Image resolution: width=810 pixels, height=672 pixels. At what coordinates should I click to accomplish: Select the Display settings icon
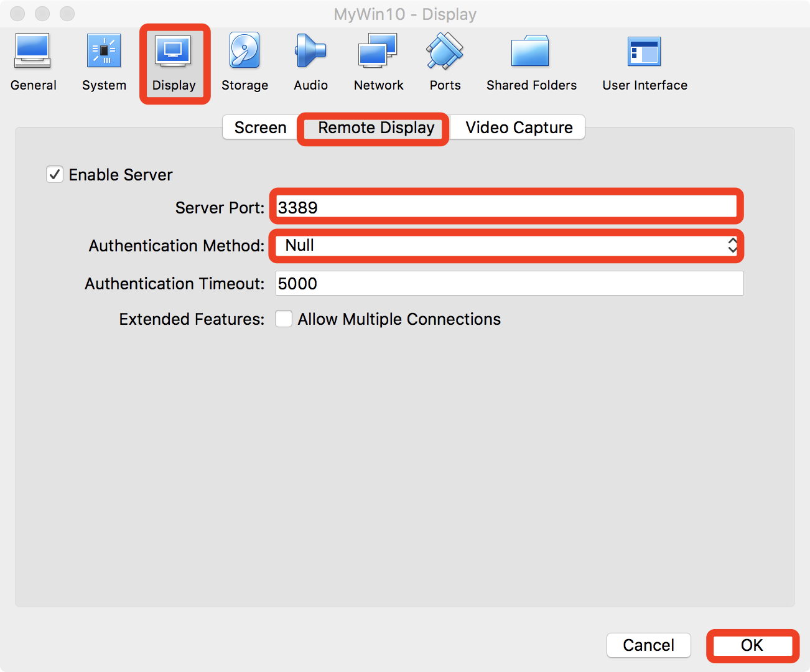(174, 62)
